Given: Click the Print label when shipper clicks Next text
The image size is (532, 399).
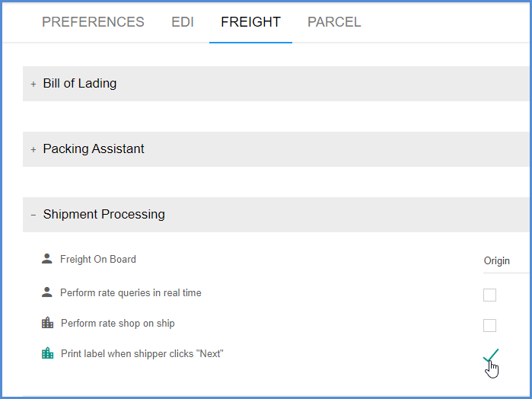Looking at the screenshot, I should (x=142, y=353).
